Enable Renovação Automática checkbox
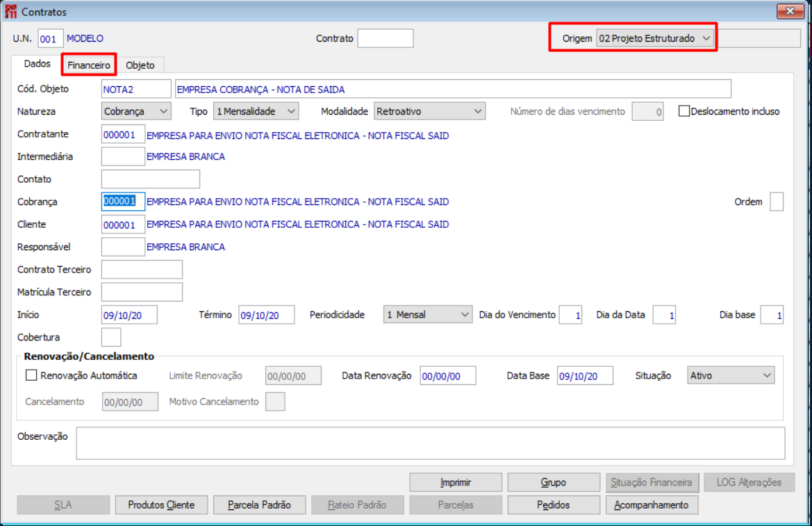The image size is (812, 526). (x=31, y=375)
